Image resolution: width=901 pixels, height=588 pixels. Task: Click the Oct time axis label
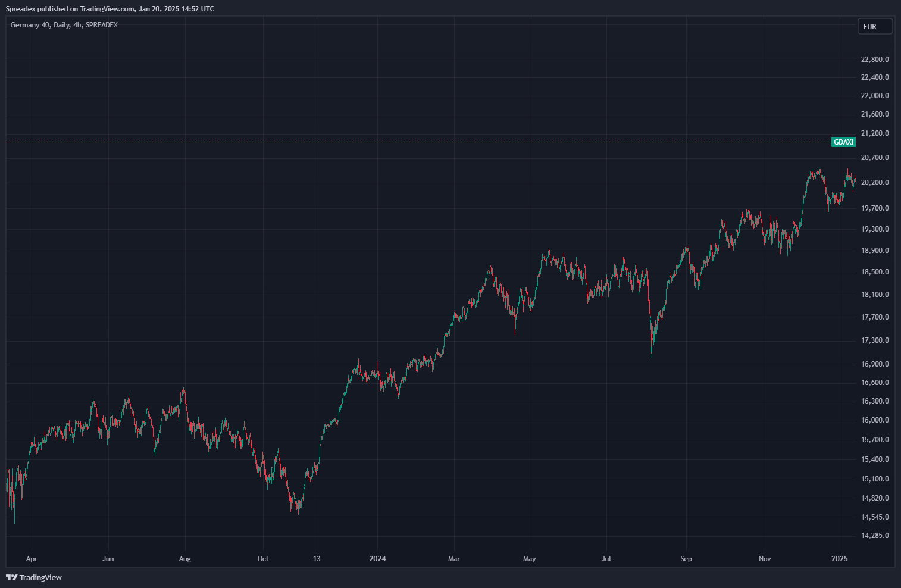click(x=263, y=559)
